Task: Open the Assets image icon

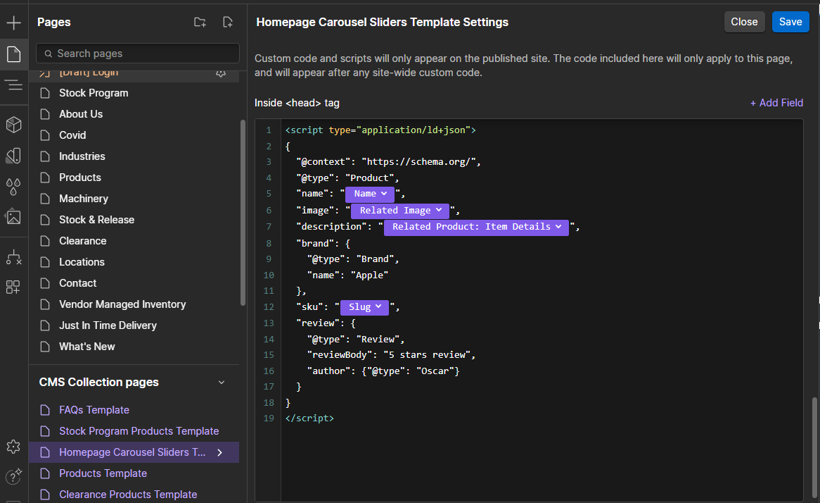Action: (14, 216)
